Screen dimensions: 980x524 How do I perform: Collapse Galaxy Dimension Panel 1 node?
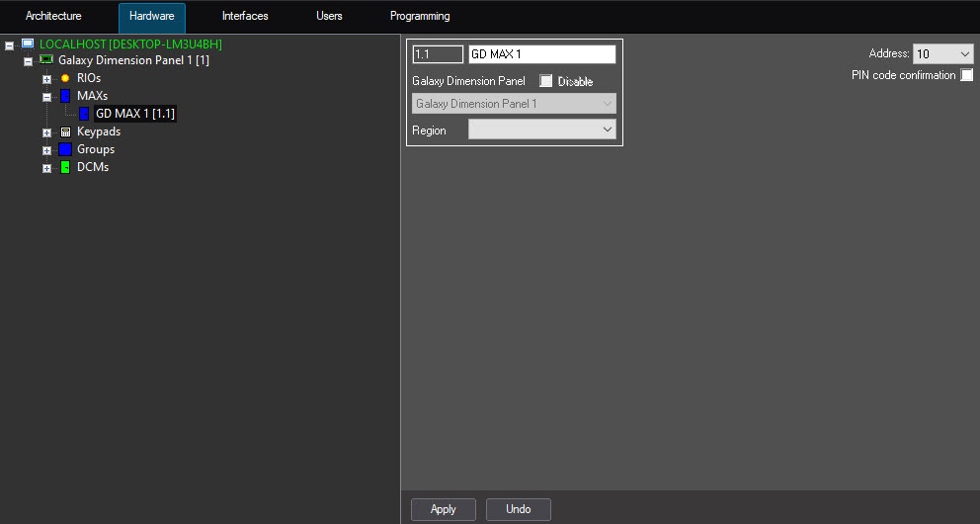(x=28, y=61)
